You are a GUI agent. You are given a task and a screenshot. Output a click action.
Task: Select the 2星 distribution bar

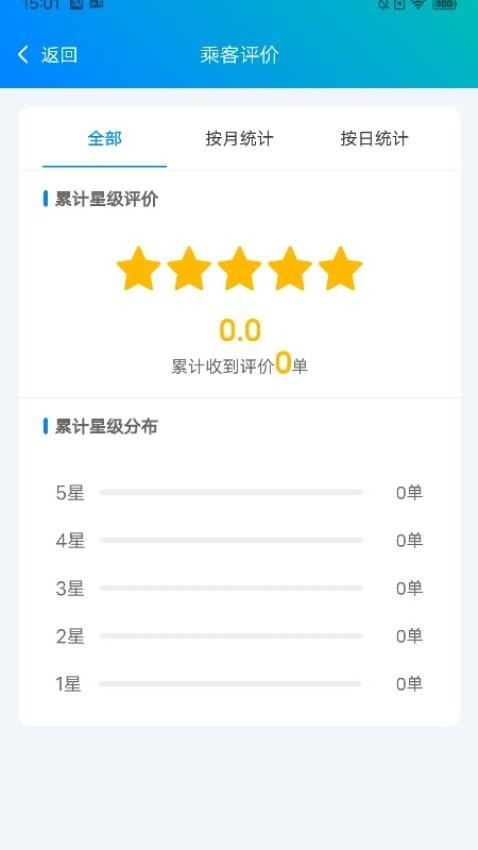click(231, 636)
